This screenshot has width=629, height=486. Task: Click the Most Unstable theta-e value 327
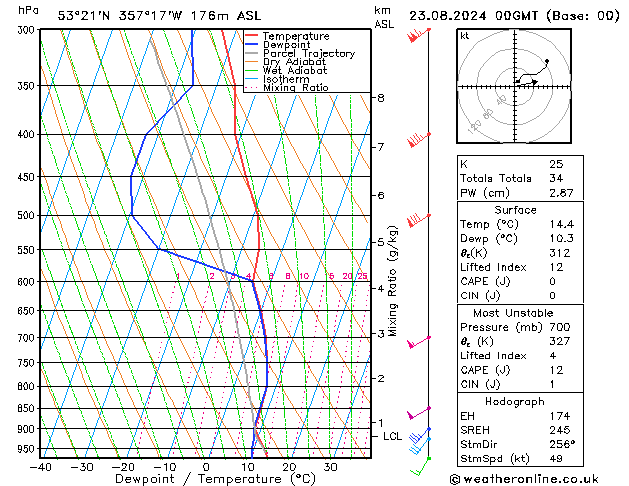tap(560, 341)
